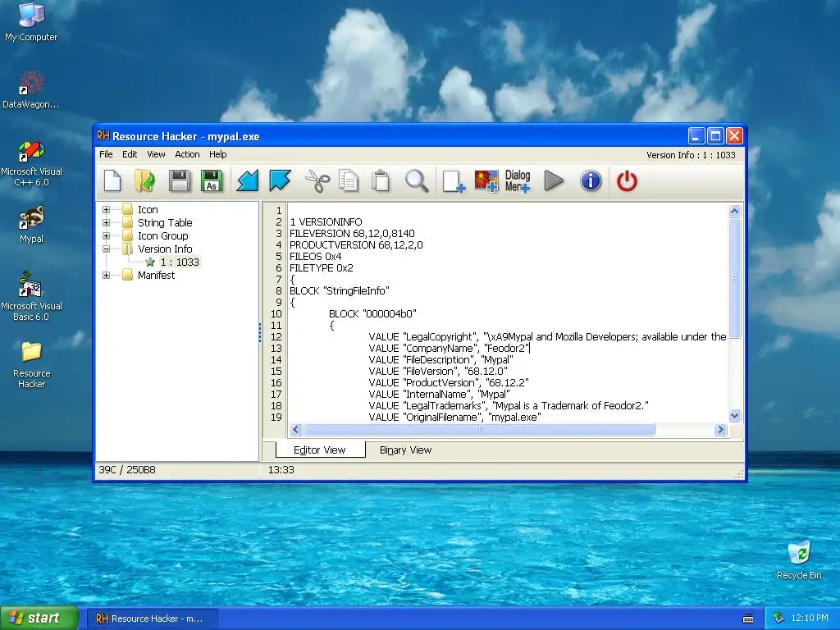The width and height of the screenshot is (840, 630).
Task: Open the Action menu
Action: point(187,154)
